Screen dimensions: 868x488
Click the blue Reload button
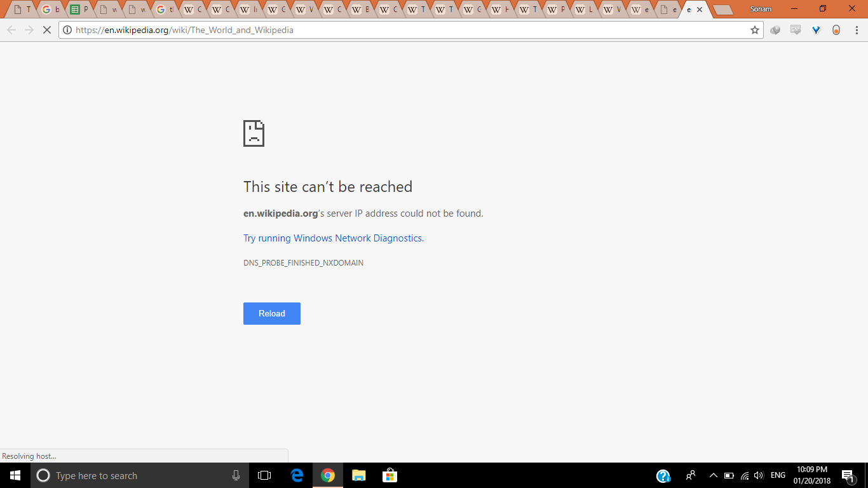coord(271,313)
